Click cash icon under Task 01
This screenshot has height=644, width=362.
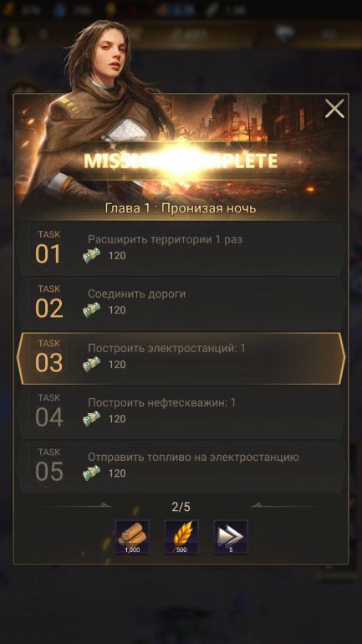pyautogui.click(x=91, y=256)
